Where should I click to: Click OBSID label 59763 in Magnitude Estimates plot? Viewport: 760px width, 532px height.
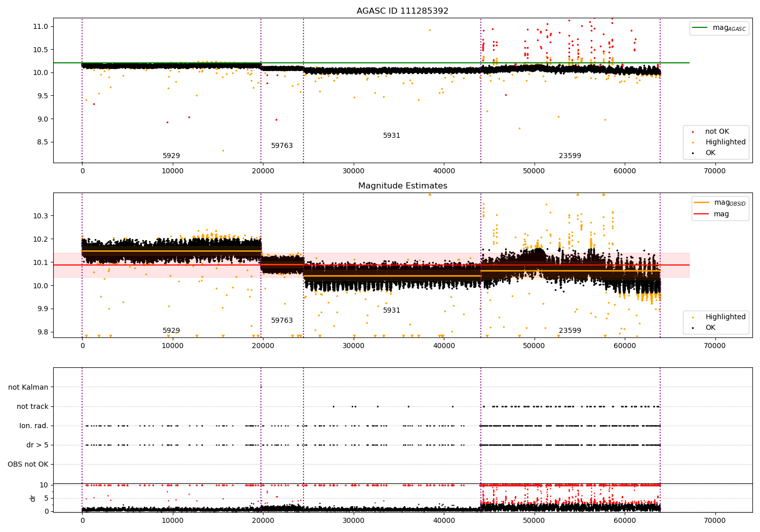(x=282, y=320)
